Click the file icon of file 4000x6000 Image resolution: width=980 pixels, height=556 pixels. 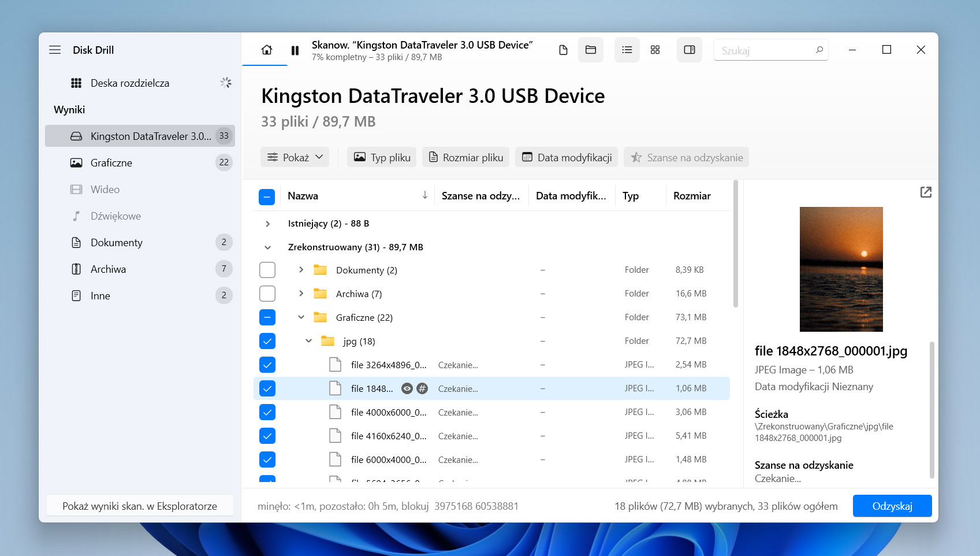pos(335,412)
